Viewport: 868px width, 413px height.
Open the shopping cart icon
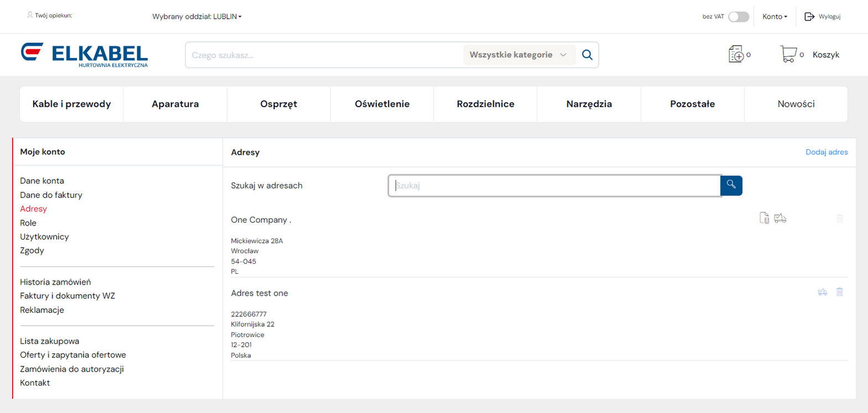[x=788, y=54]
